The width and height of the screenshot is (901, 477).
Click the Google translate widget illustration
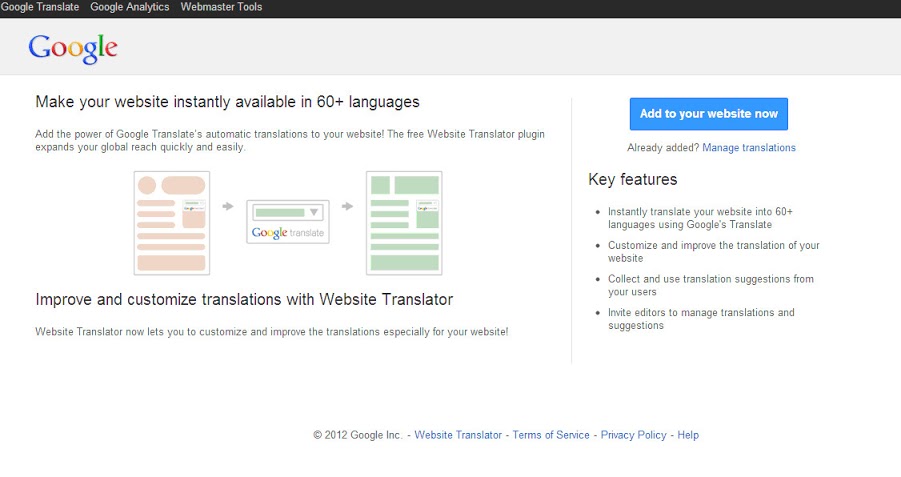pyautogui.click(x=287, y=222)
